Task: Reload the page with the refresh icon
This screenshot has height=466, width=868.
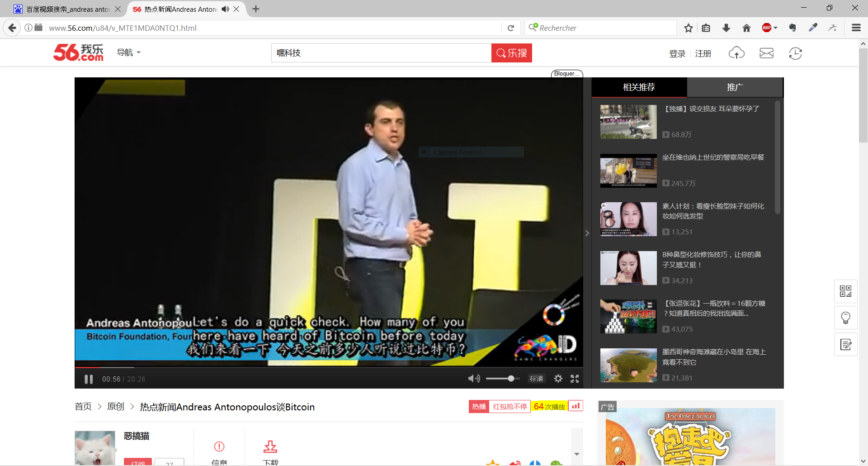Action: (511, 28)
